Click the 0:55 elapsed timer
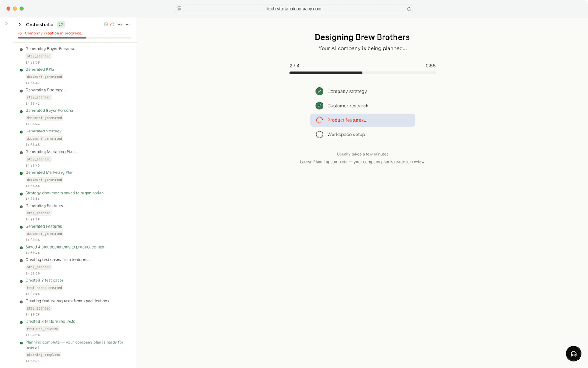The height and width of the screenshot is (368, 588). point(430,66)
